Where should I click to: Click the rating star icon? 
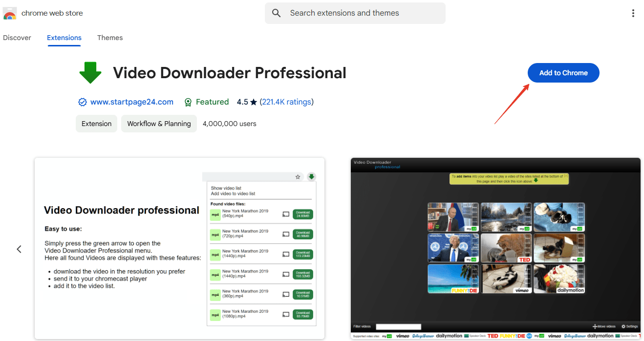click(253, 102)
